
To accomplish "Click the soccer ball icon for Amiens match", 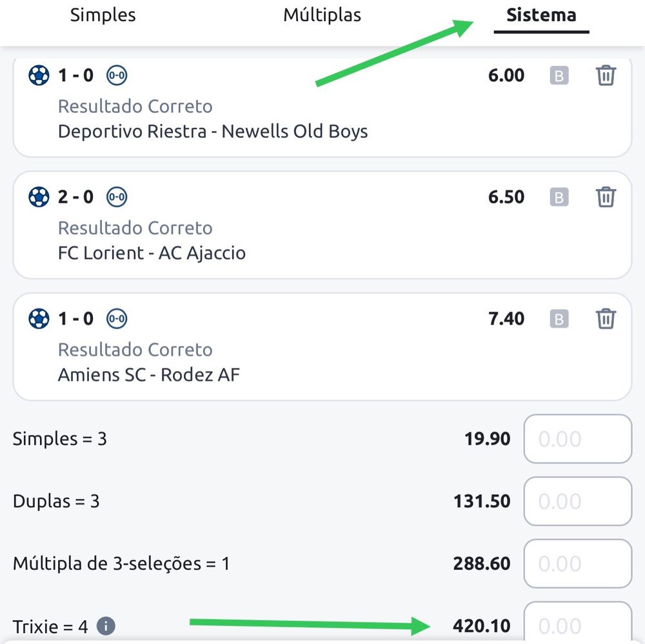I will [x=39, y=318].
